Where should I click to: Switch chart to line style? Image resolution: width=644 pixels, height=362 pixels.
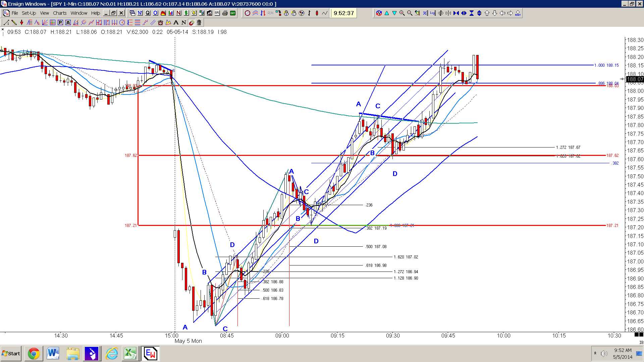pos(324,13)
